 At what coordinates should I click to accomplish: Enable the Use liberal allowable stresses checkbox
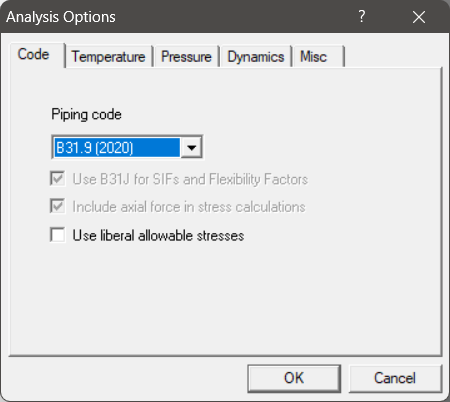pyautogui.click(x=58, y=235)
